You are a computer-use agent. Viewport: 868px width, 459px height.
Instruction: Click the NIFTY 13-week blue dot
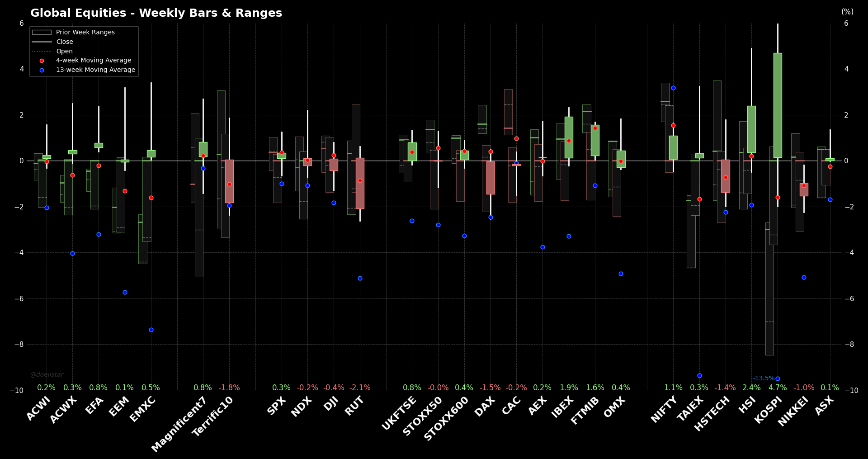click(x=673, y=88)
